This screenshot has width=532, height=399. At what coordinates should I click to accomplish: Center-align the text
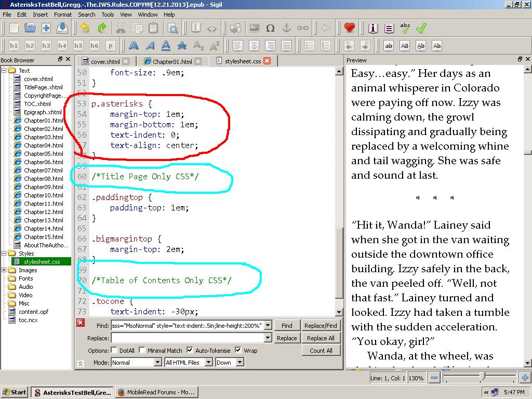(x=254, y=46)
